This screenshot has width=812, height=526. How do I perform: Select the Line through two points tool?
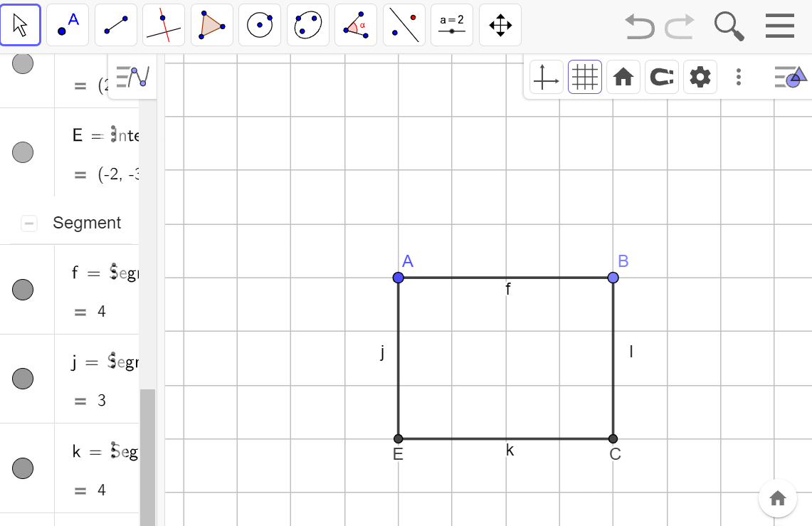pos(116,25)
